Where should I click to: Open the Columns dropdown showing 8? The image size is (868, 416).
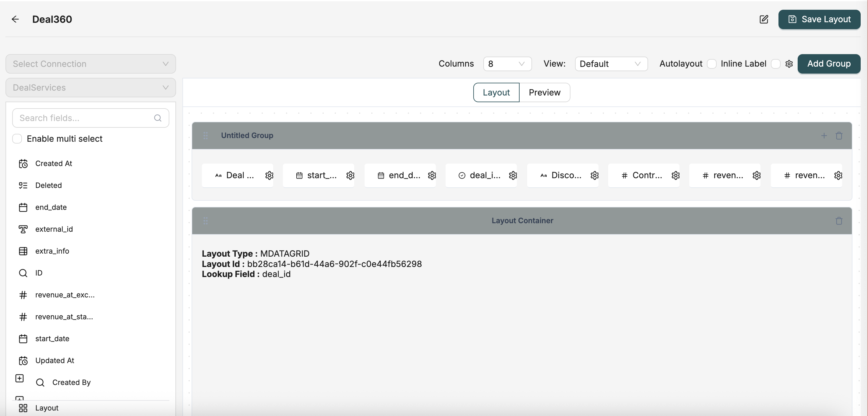click(x=507, y=64)
